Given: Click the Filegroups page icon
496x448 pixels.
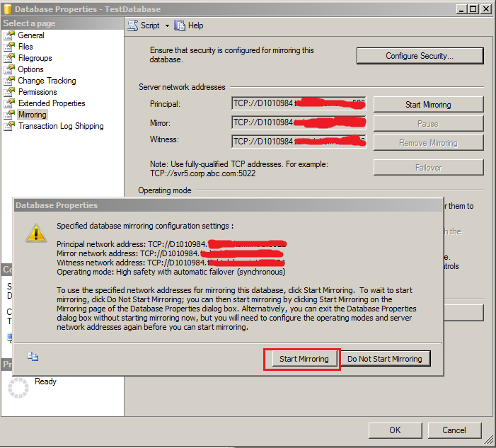Looking at the screenshot, I should pyautogui.click(x=8, y=58).
